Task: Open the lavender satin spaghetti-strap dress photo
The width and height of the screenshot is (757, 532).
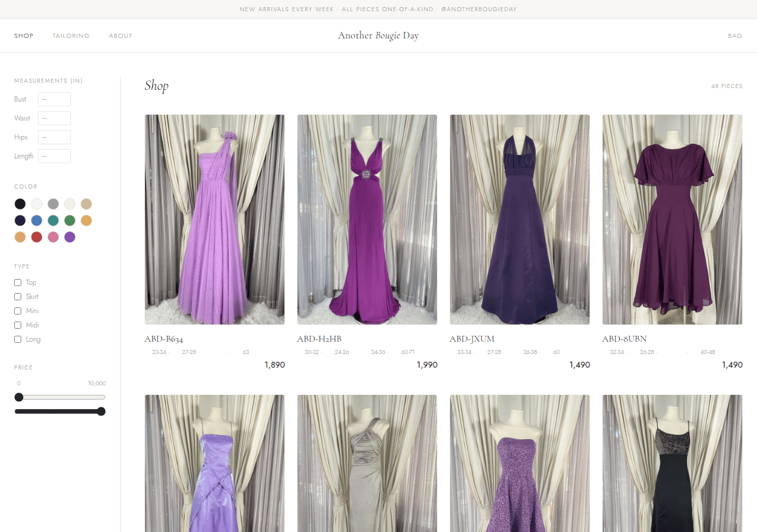Action: [x=215, y=463]
